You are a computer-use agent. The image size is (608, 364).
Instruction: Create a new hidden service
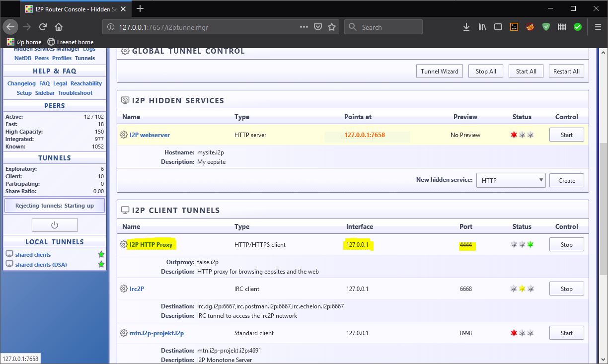(x=567, y=180)
